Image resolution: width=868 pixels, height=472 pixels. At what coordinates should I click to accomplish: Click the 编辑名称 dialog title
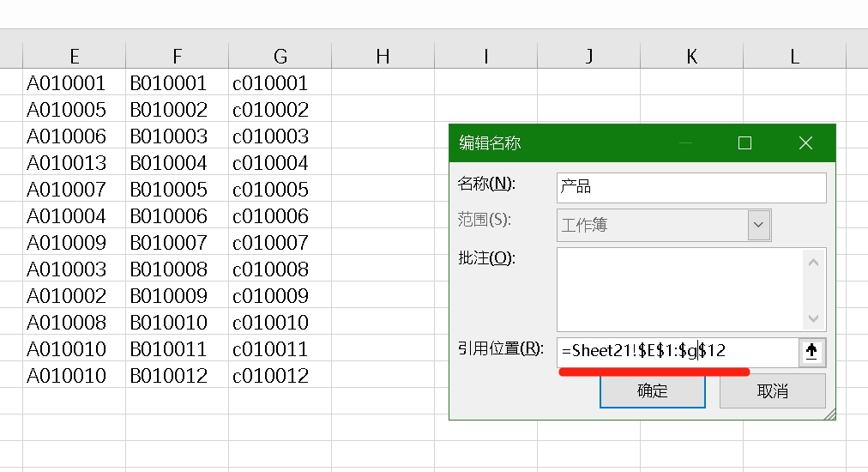click(490, 143)
